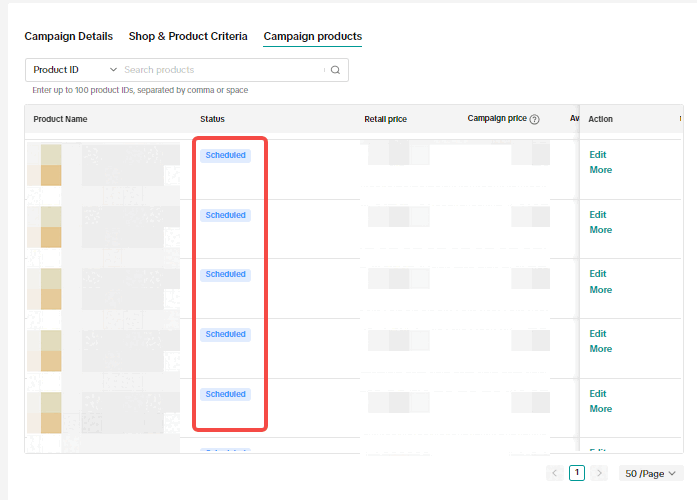Open the 50 /Page size dropdown
This screenshot has height=500, width=697.
point(650,473)
